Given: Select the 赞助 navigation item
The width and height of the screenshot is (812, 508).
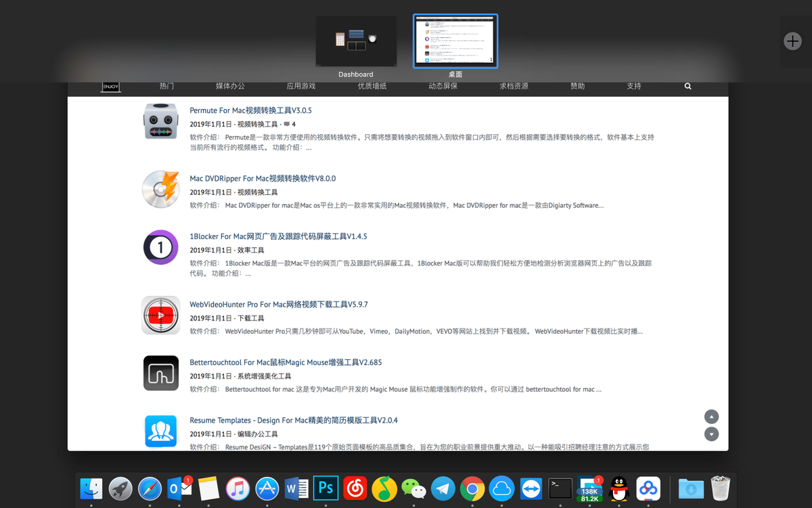Looking at the screenshot, I should click(x=578, y=86).
